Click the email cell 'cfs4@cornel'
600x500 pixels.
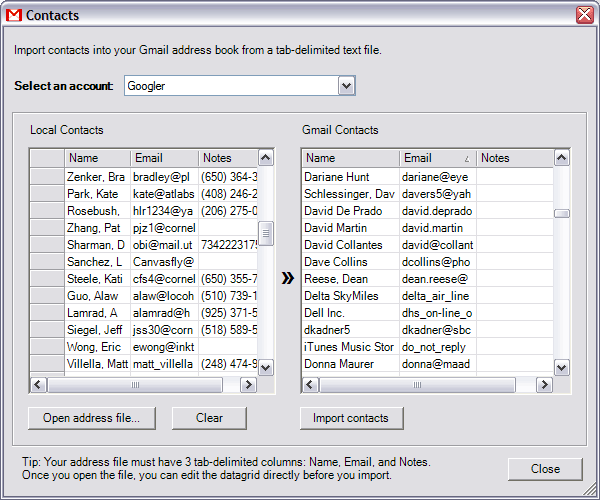click(165, 279)
